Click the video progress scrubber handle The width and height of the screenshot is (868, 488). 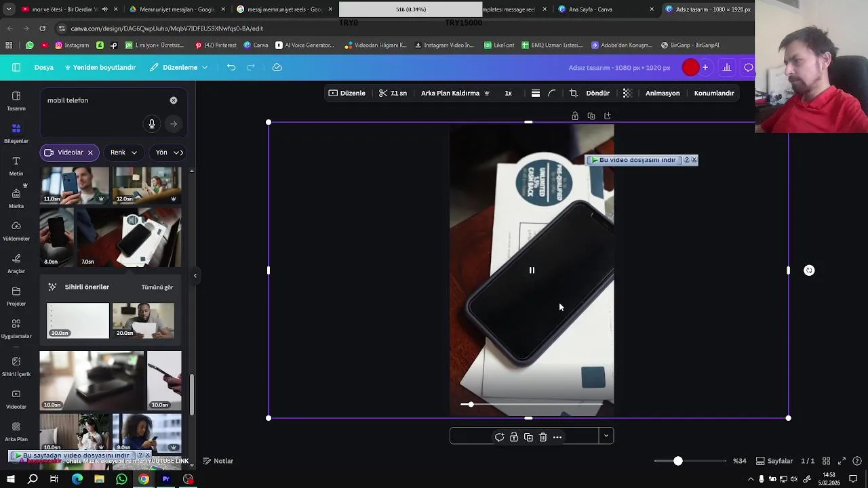pos(471,405)
